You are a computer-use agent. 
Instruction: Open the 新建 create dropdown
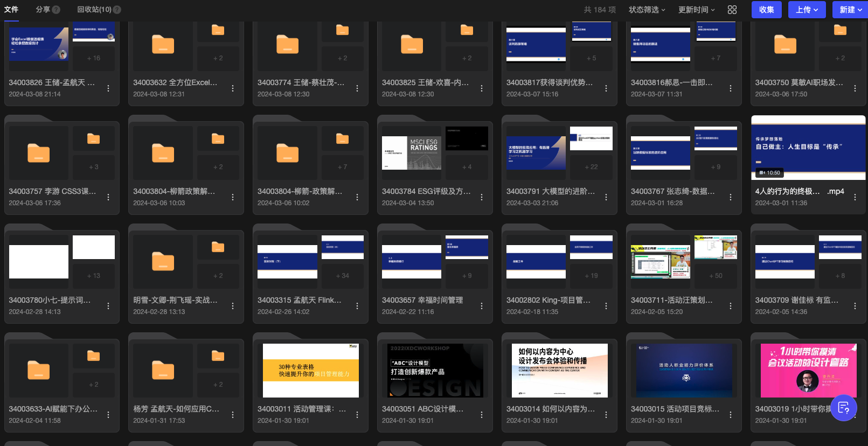[850, 10]
